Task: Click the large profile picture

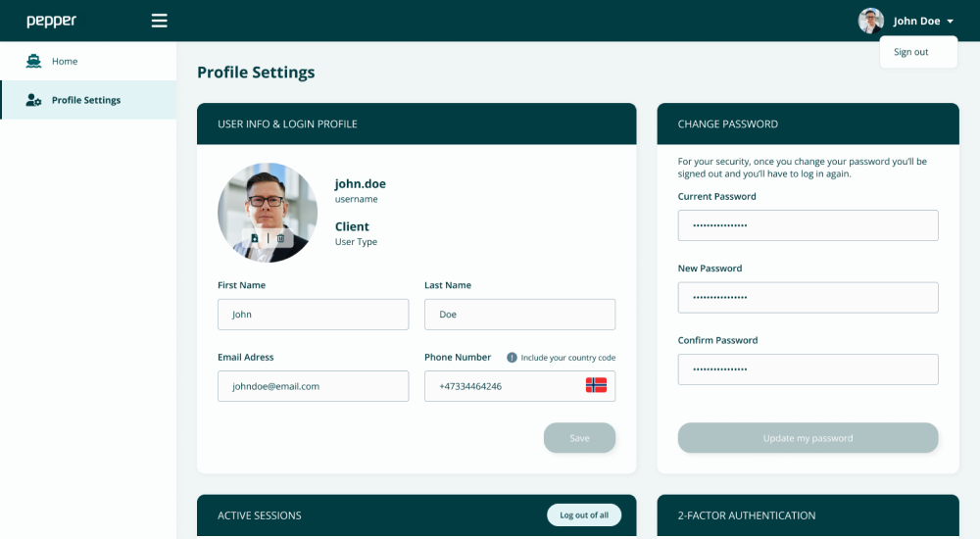Action: (268, 213)
